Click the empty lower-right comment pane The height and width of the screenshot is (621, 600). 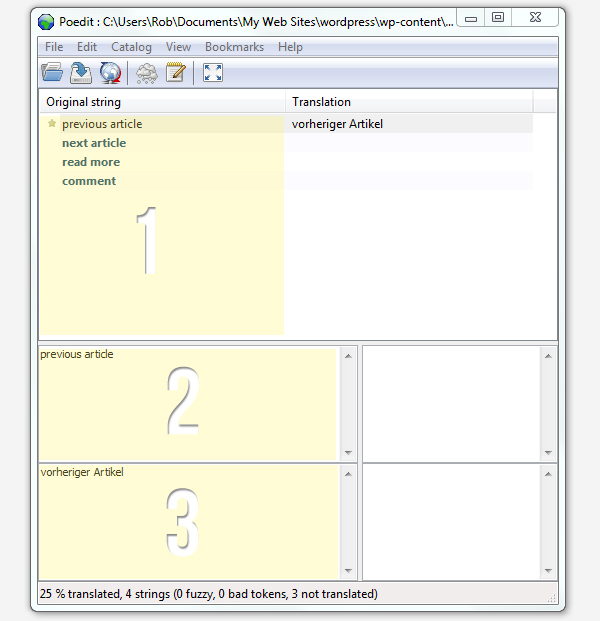[x=451, y=522]
